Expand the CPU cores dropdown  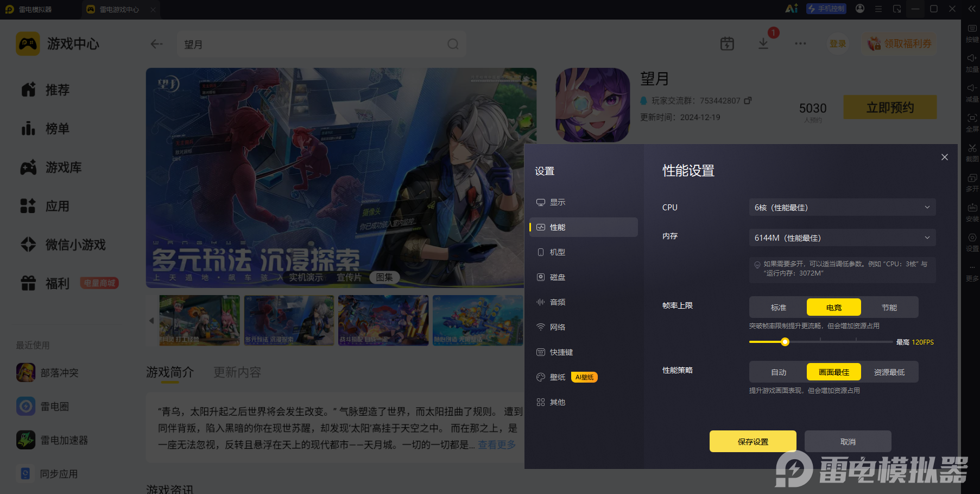[842, 208]
